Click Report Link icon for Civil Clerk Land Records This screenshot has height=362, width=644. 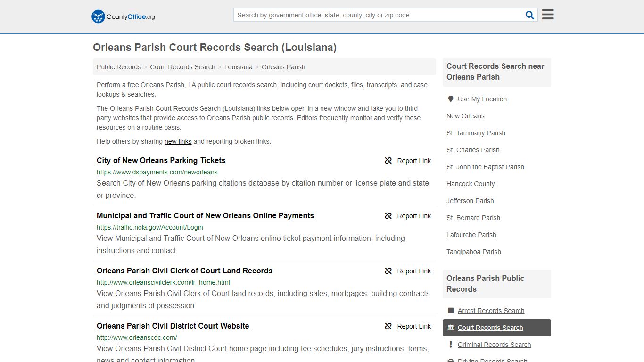[388, 271]
